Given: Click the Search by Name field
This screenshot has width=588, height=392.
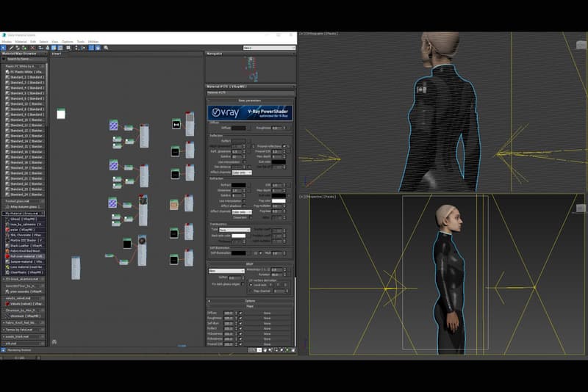Looking at the screenshot, I should click(26, 59).
